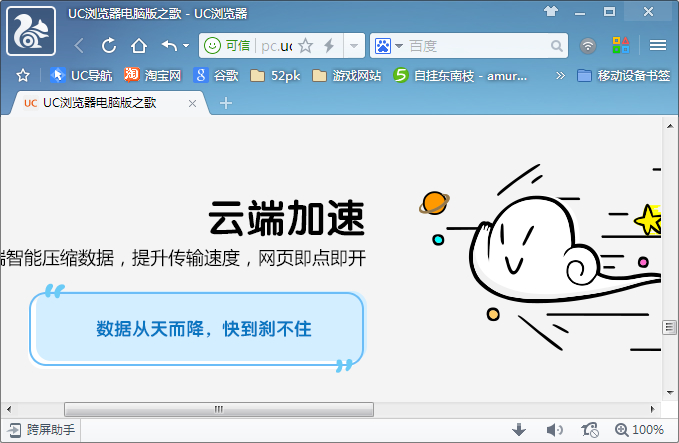Open the home page icon

139,45
